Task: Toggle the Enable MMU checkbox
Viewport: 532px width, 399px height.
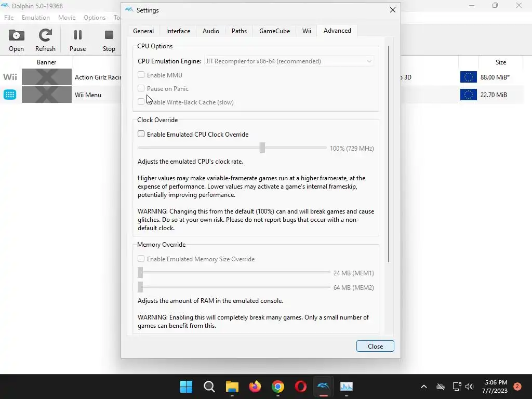Action: coord(141,75)
